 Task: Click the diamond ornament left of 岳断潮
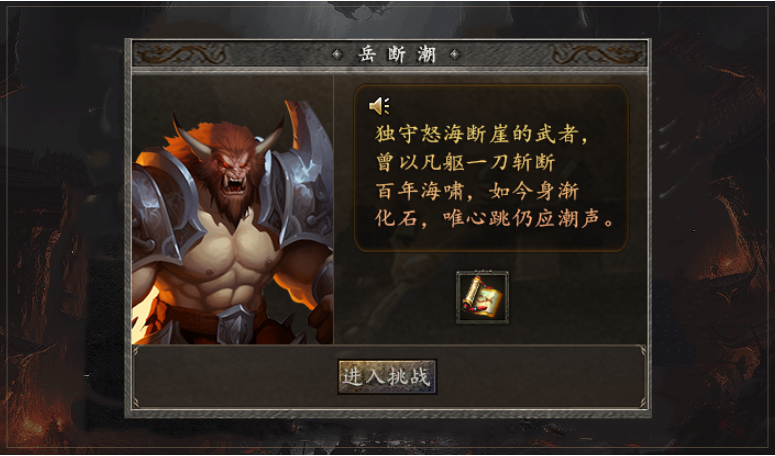pyautogui.click(x=338, y=54)
